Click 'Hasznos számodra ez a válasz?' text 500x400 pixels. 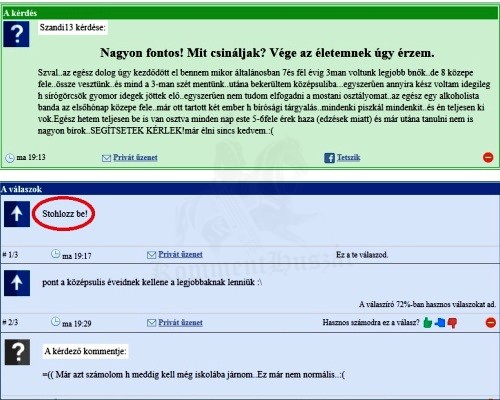(371, 322)
